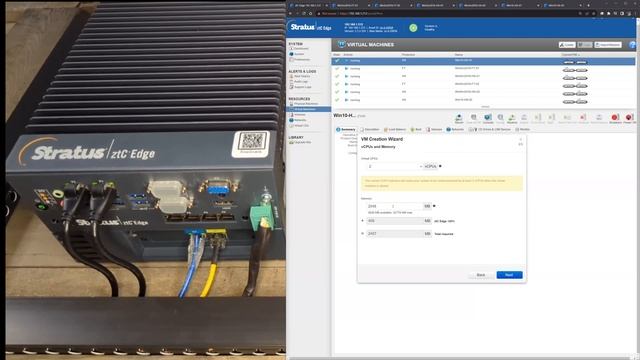Screen dimensions: 640x360
Task: Switch to the Networks tab
Action: [x=456, y=129]
